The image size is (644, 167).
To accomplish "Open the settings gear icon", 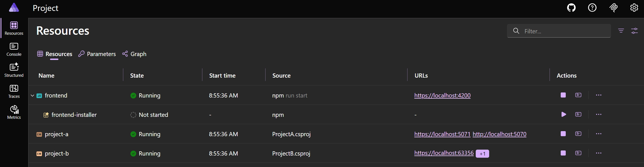I will coord(634,8).
